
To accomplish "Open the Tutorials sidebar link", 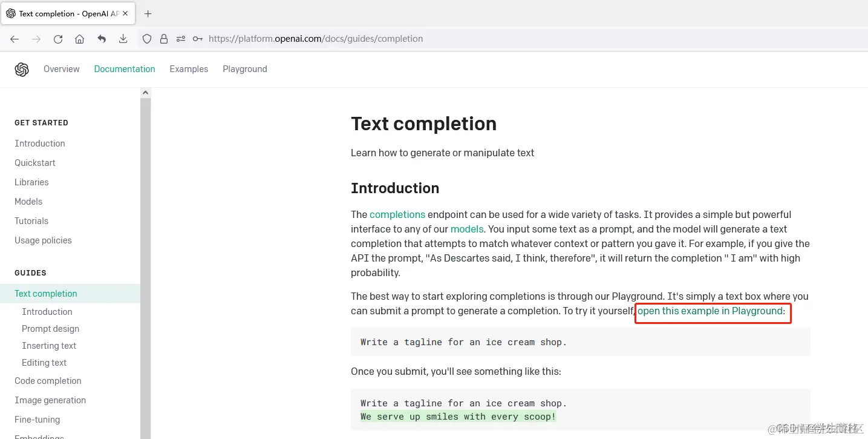I will coord(31,221).
